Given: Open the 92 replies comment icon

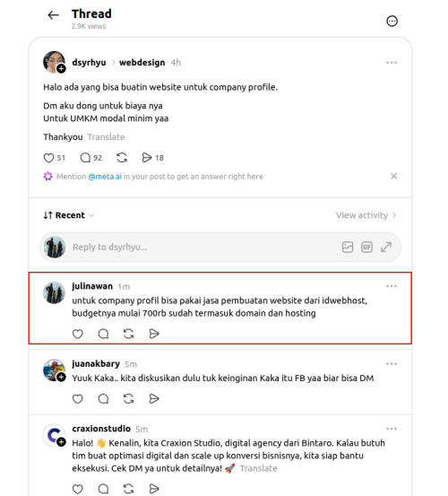Looking at the screenshot, I should coord(85,158).
